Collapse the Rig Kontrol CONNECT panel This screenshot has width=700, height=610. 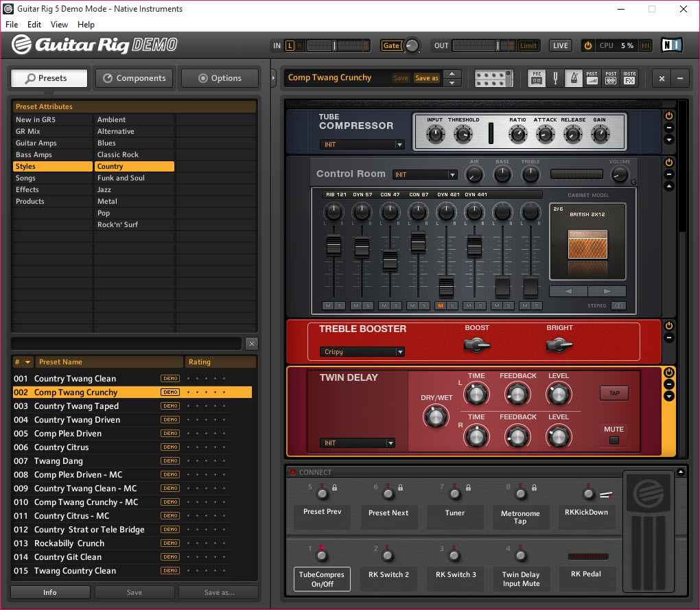click(681, 472)
